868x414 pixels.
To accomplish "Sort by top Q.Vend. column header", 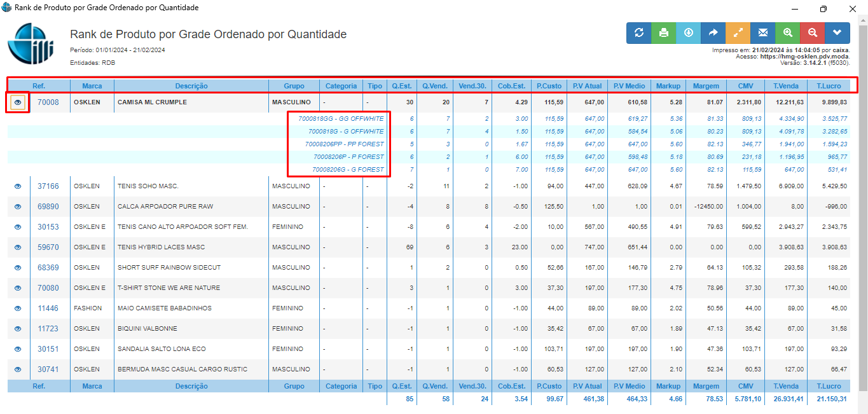I will 434,86.
